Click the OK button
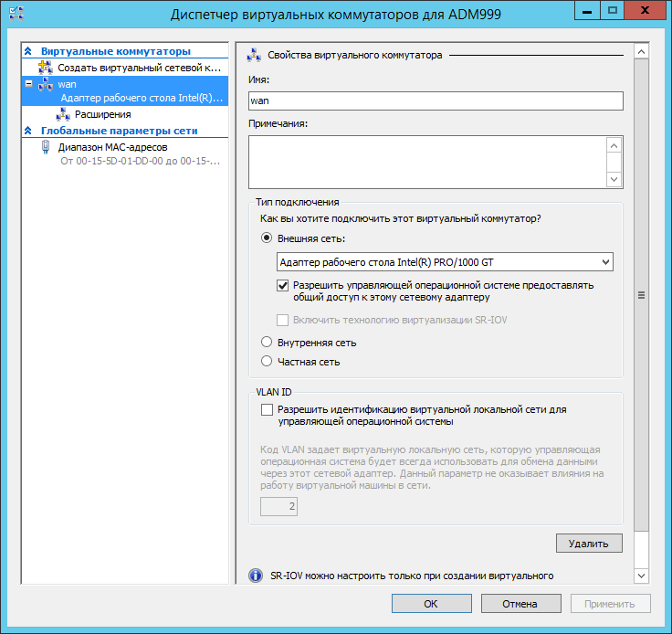The height and width of the screenshot is (634, 672). [432, 604]
